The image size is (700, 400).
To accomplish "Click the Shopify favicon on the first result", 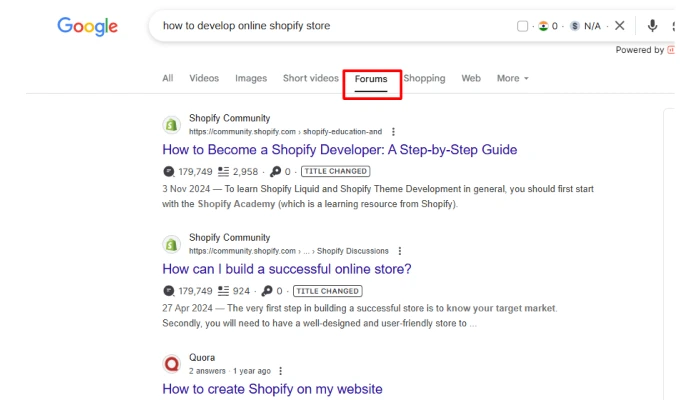I will point(171,125).
